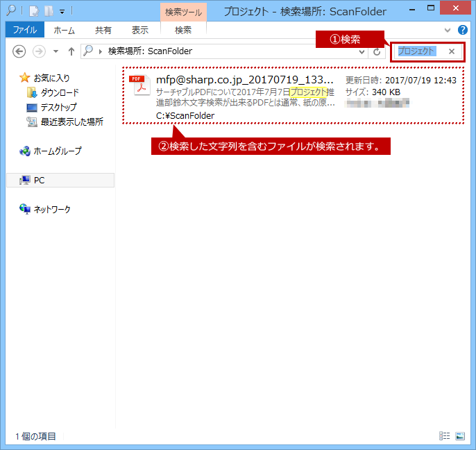Click the Forward navigation arrow
This screenshot has height=450, width=476.
pyautogui.click(x=39, y=51)
